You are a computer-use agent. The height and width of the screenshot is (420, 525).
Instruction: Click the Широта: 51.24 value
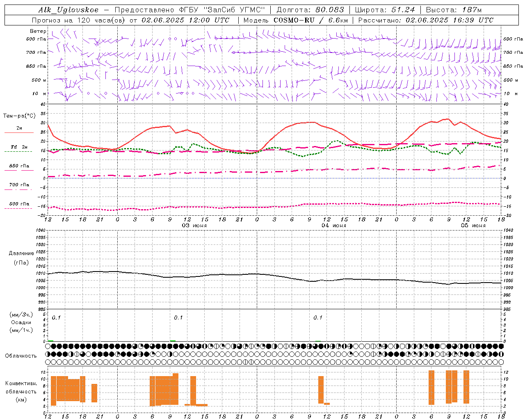pyautogui.click(x=385, y=10)
